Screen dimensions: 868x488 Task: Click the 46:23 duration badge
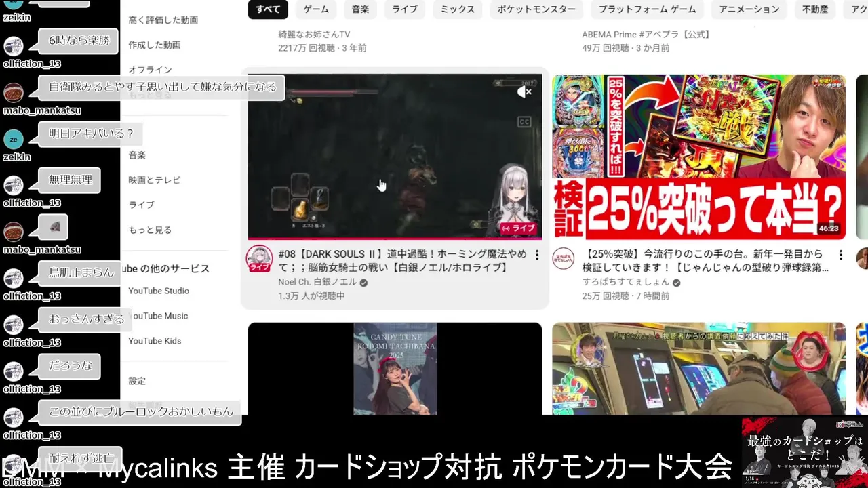coord(828,228)
